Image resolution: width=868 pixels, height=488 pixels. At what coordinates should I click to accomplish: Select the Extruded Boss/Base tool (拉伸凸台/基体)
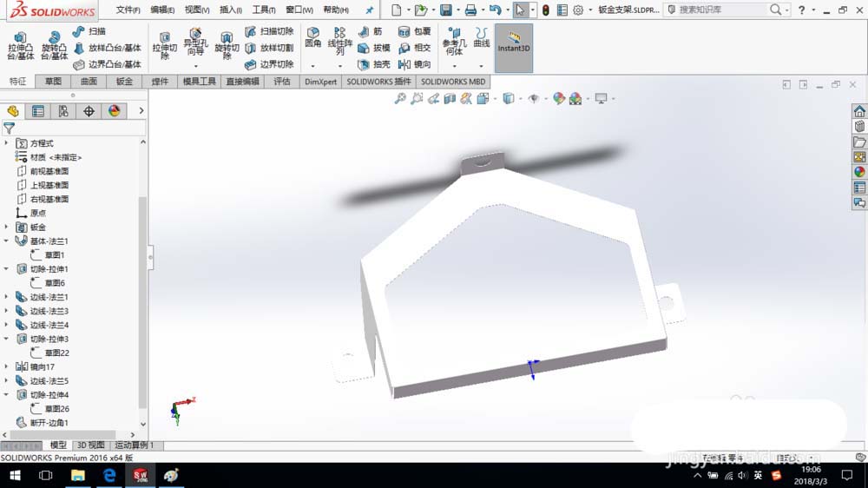click(x=21, y=45)
